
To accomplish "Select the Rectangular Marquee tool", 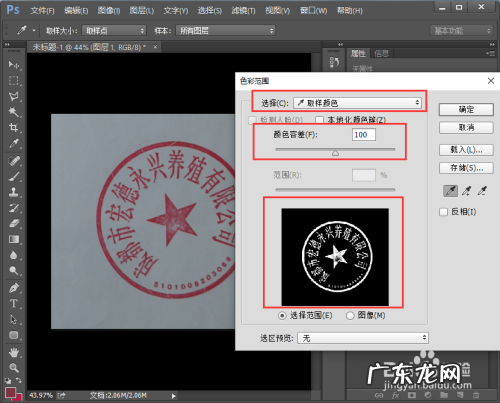I will (14, 81).
